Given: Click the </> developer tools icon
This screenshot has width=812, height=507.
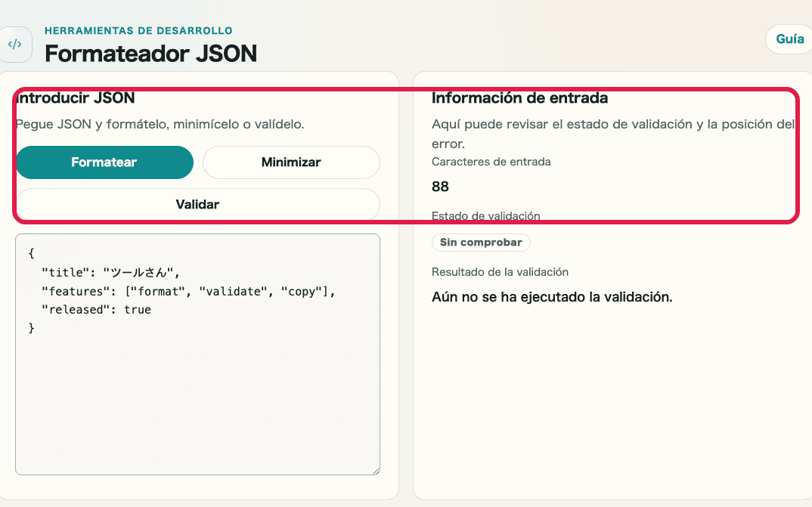Looking at the screenshot, I should pyautogui.click(x=16, y=44).
